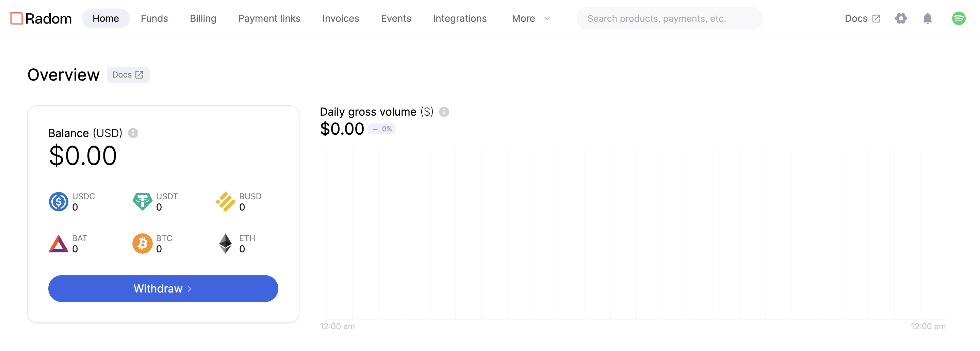Click the BUSD coin icon

point(226,202)
